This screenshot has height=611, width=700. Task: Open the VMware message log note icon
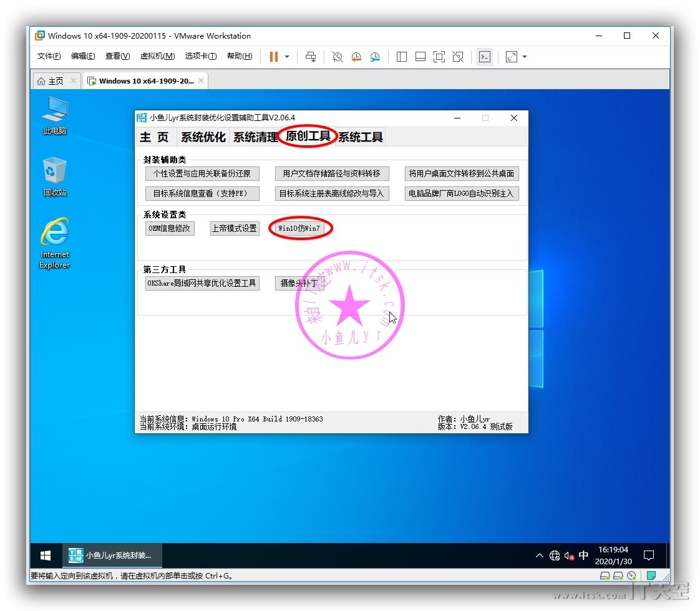[651, 575]
